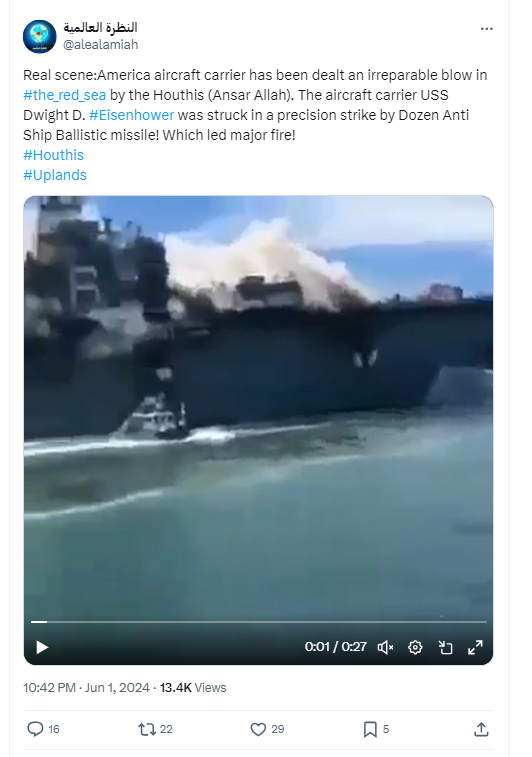Visit the @alealamiah profile handle
The height and width of the screenshot is (757, 532).
(x=100, y=44)
